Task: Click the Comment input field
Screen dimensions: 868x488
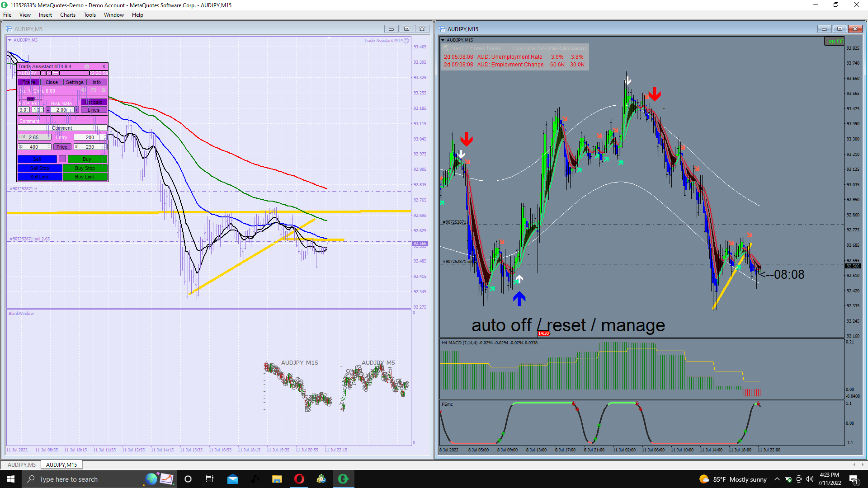Action: click(62, 128)
